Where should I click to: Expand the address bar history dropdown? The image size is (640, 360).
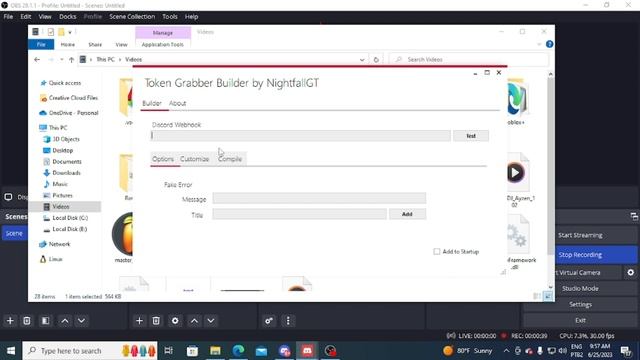(362, 60)
